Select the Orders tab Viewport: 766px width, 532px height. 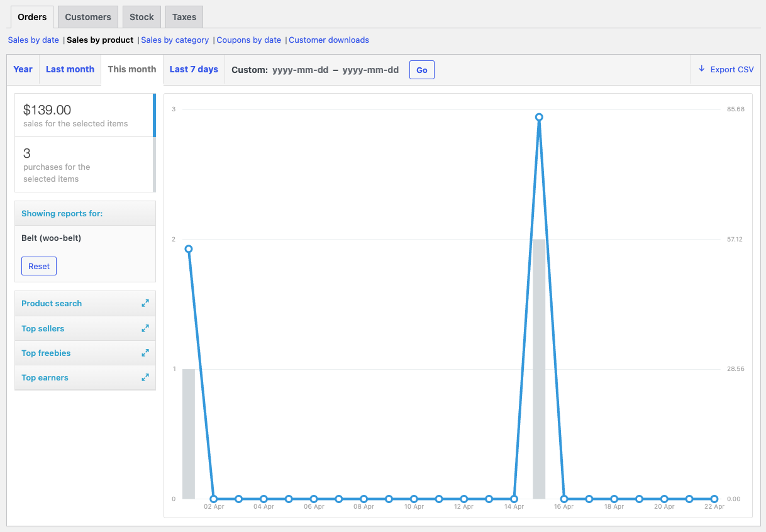32,17
